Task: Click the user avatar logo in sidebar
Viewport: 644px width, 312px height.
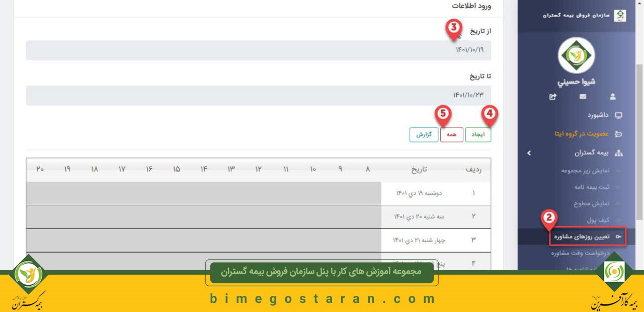Action: [577, 55]
